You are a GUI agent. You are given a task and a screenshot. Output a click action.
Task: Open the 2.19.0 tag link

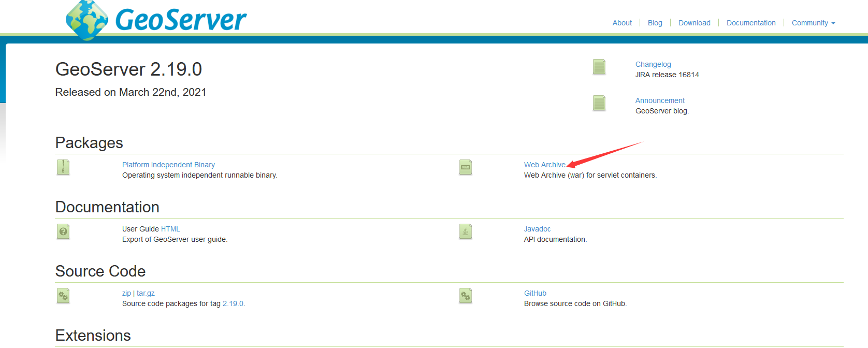click(233, 303)
